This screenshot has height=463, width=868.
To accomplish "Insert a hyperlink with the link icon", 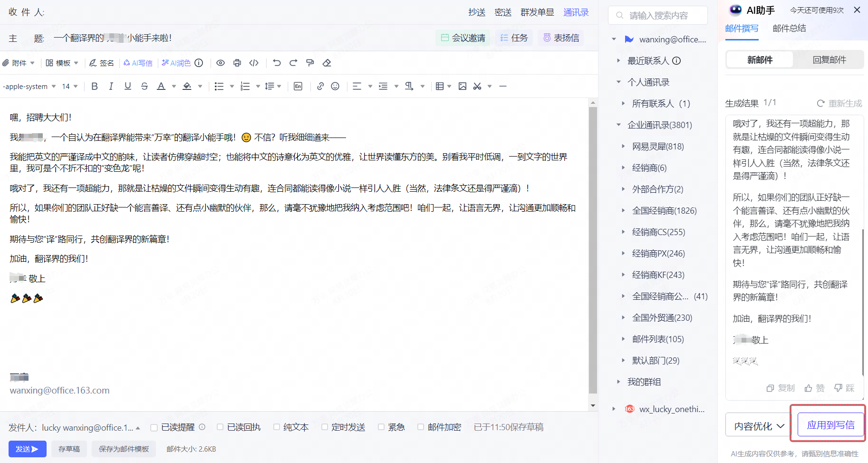I will pos(320,86).
